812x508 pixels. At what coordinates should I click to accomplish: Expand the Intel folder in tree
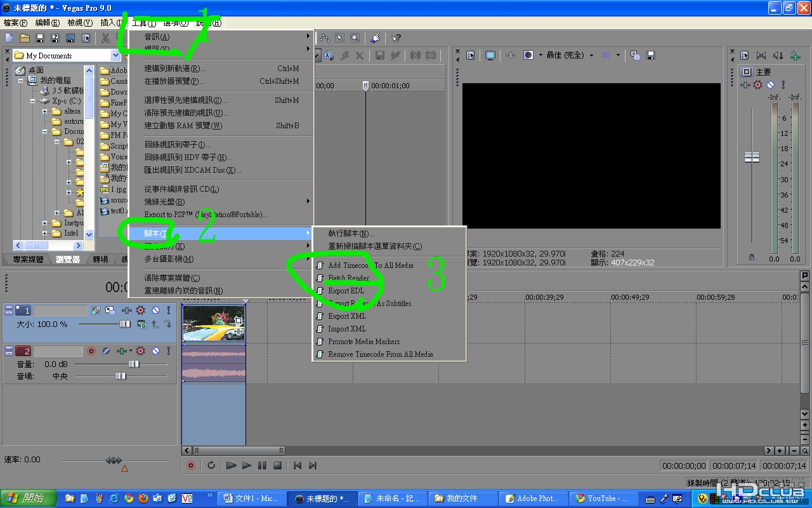coord(45,233)
